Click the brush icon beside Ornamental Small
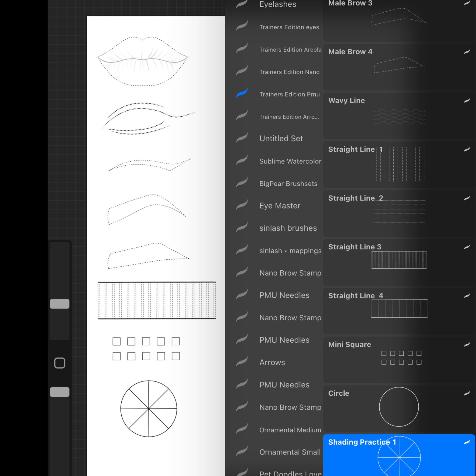476x476 pixels. 242,451
